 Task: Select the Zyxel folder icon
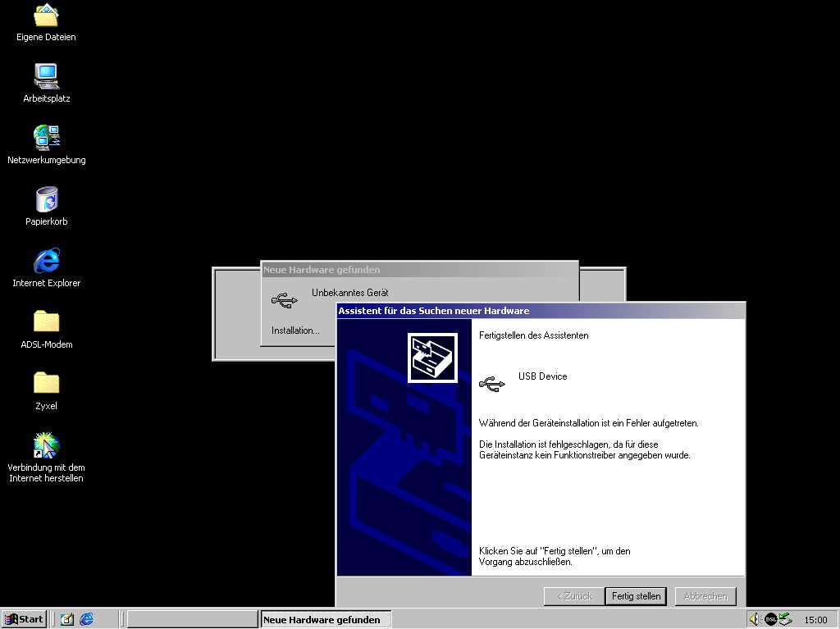[46, 384]
